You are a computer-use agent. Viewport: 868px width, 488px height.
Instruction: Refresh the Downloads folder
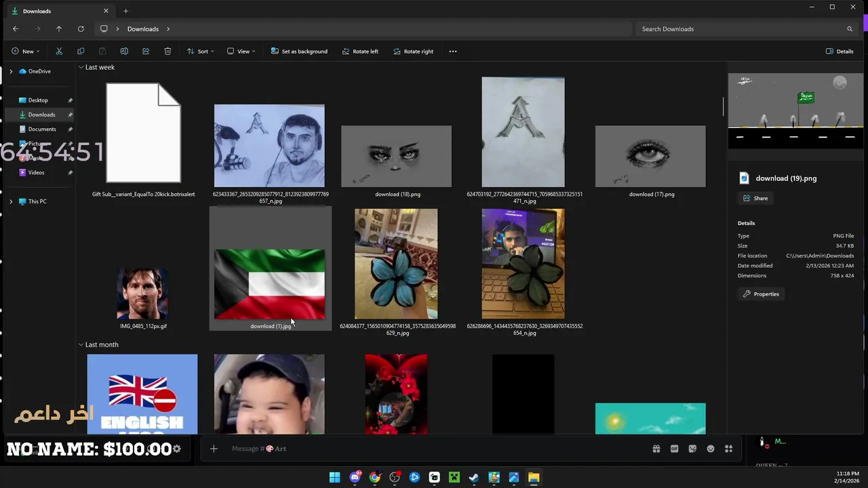pos(81,29)
